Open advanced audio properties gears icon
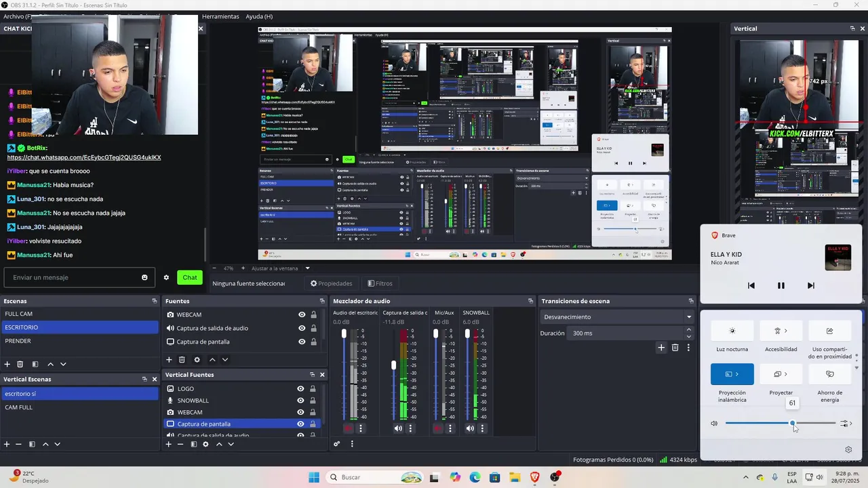This screenshot has height=488, width=868. pos(336,444)
